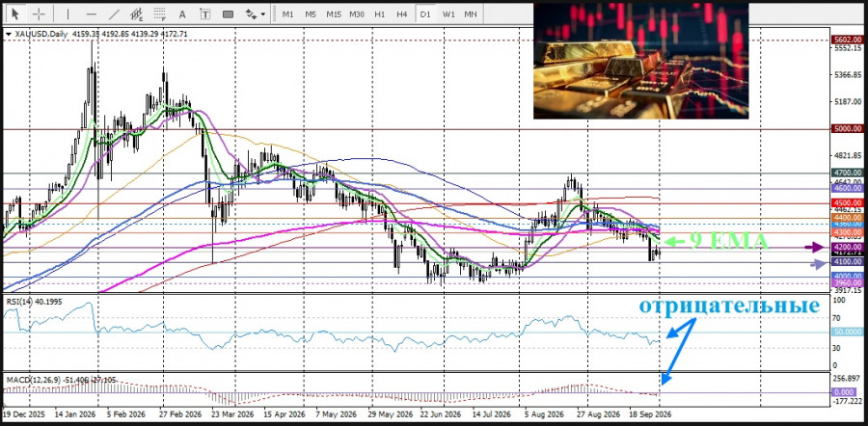Click the 4100.00 price level label
This screenshot has width=868, height=426.
coord(847,262)
